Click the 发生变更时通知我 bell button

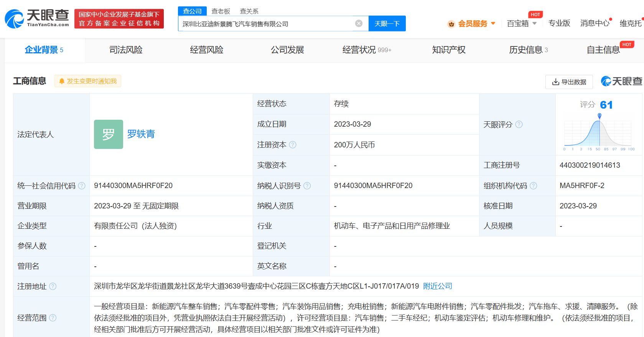88,81
